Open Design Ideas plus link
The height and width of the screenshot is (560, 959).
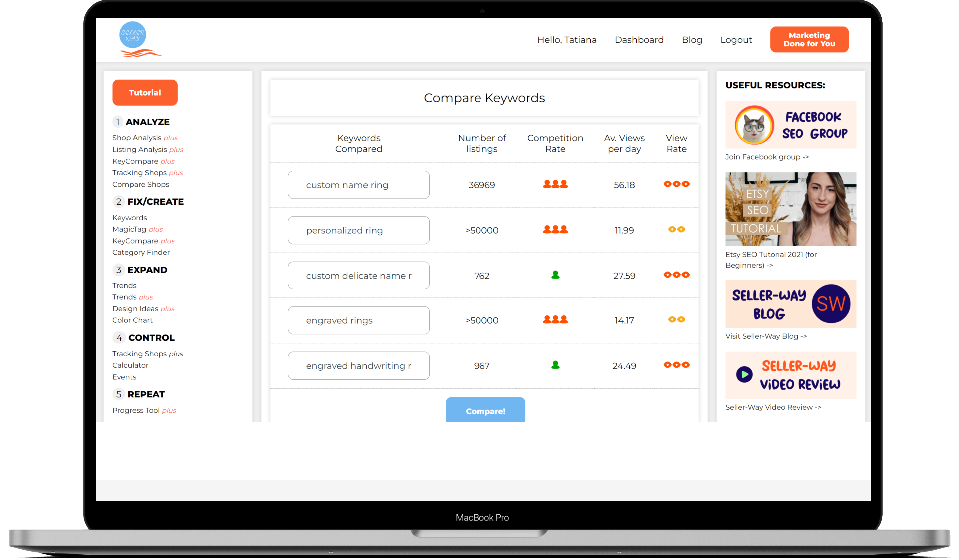tap(143, 309)
